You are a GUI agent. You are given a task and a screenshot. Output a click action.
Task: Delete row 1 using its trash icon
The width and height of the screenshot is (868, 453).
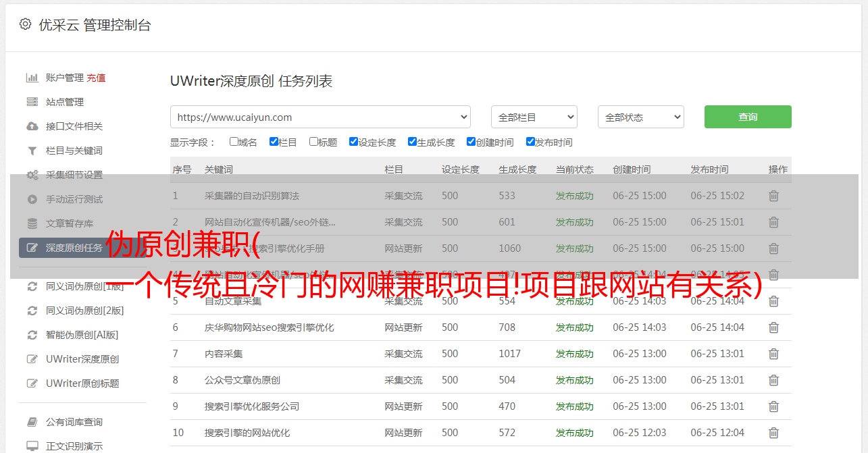[x=773, y=196]
